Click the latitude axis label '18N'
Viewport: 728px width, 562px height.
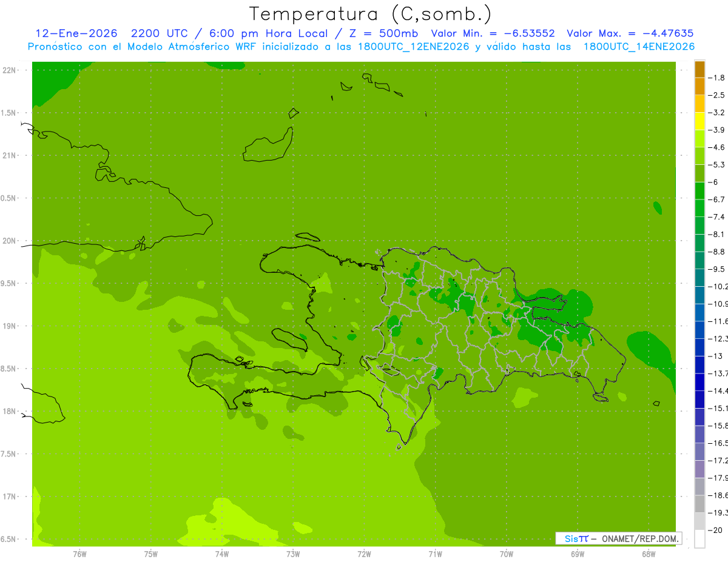tap(10, 412)
